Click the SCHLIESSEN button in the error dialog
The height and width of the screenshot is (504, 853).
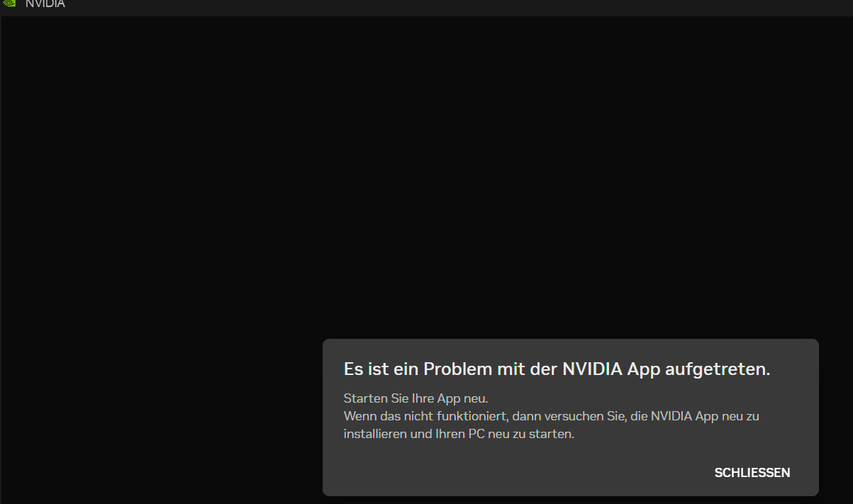[752, 473]
